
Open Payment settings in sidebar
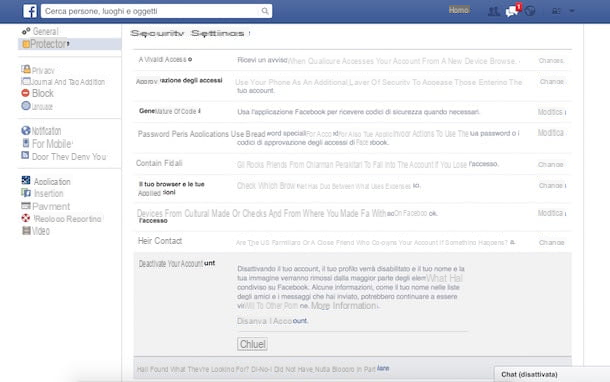tap(51, 207)
